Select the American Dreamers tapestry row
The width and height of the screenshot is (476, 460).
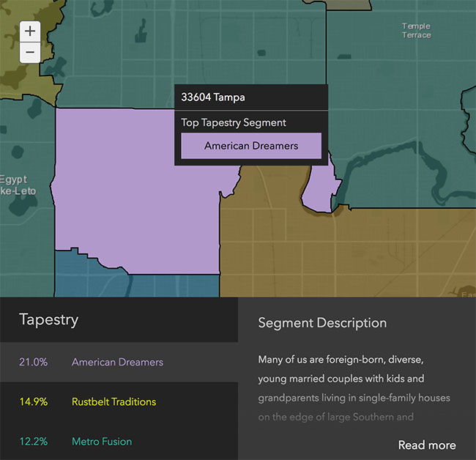pyautogui.click(x=118, y=362)
